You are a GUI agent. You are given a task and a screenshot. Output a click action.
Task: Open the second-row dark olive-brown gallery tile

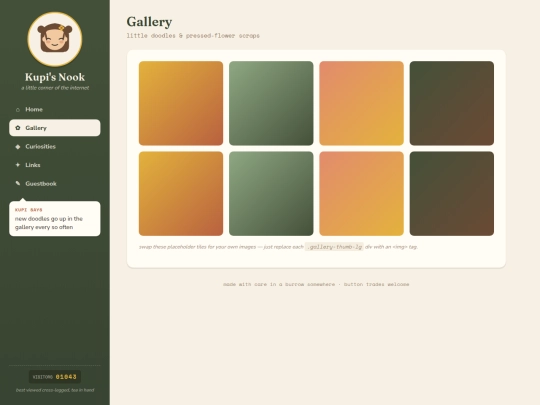tap(451, 194)
